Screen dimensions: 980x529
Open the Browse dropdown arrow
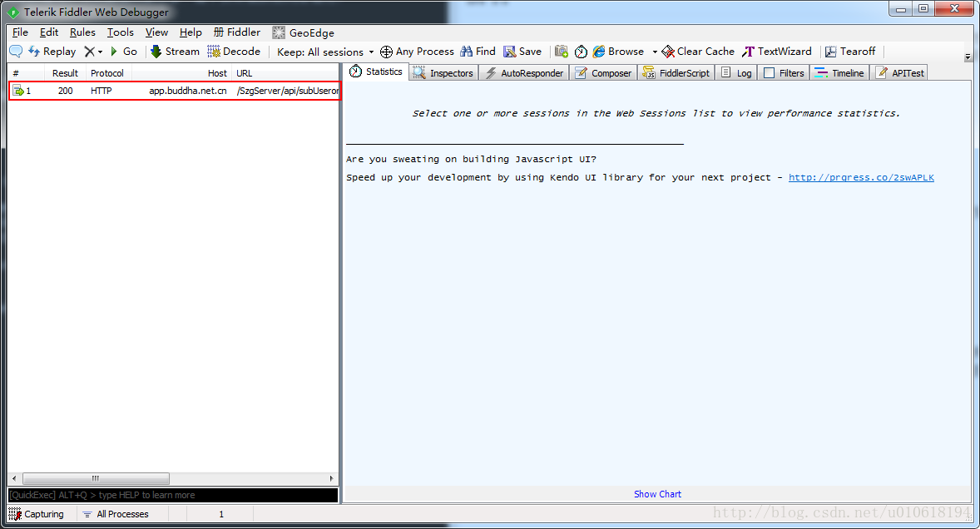point(655,52)
